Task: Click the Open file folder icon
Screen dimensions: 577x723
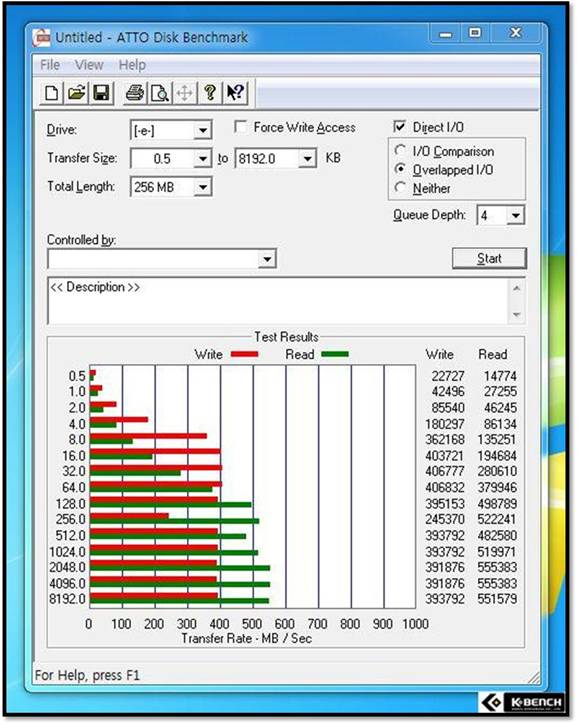Action: click(x=77, y=93)
